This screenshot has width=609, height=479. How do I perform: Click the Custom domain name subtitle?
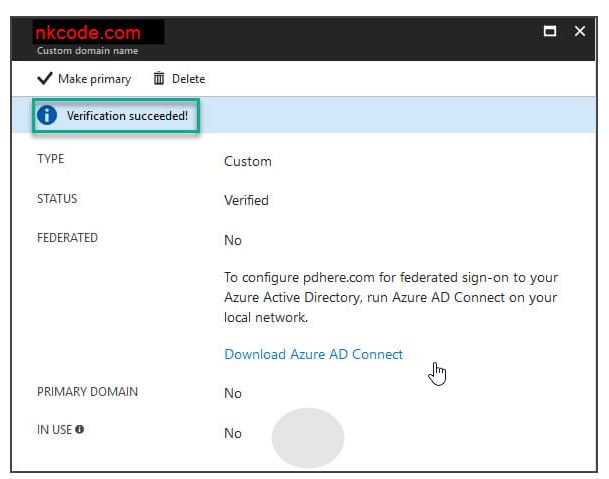pyautogui.click(x=87, y=51)
